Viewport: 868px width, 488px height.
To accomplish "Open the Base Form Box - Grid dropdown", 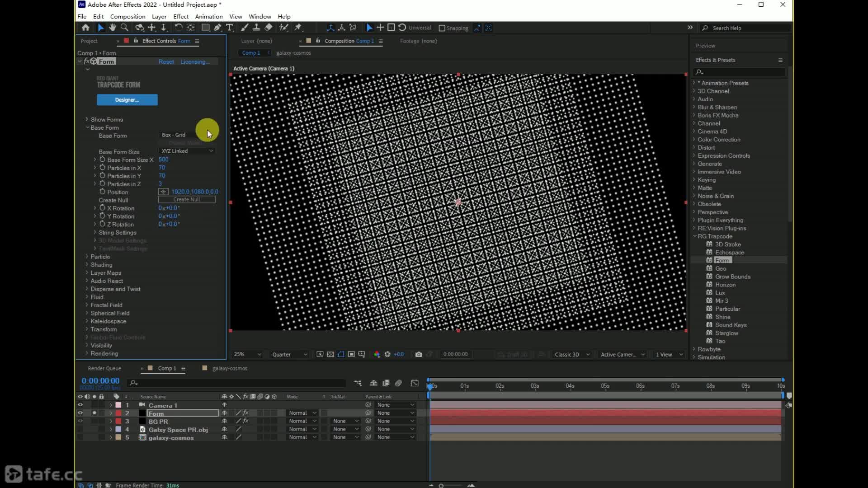I will click(187, 135).
